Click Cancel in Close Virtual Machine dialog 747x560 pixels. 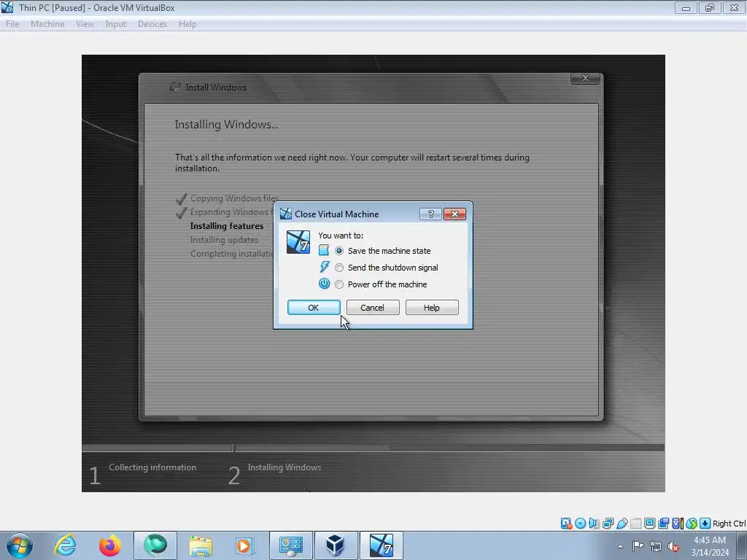click(373, 308)
